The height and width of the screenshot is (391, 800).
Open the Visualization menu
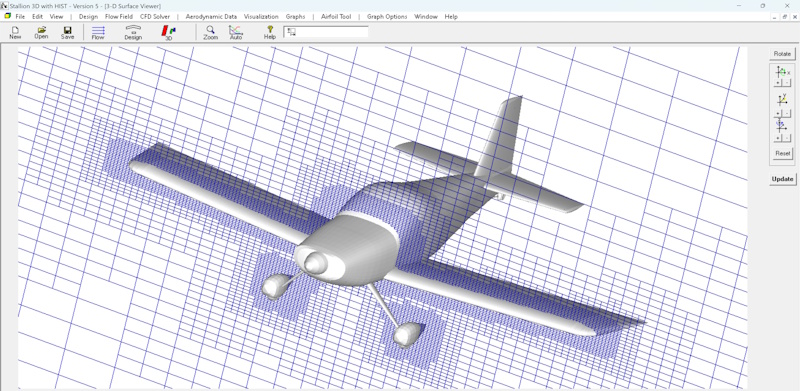(261, 16)
